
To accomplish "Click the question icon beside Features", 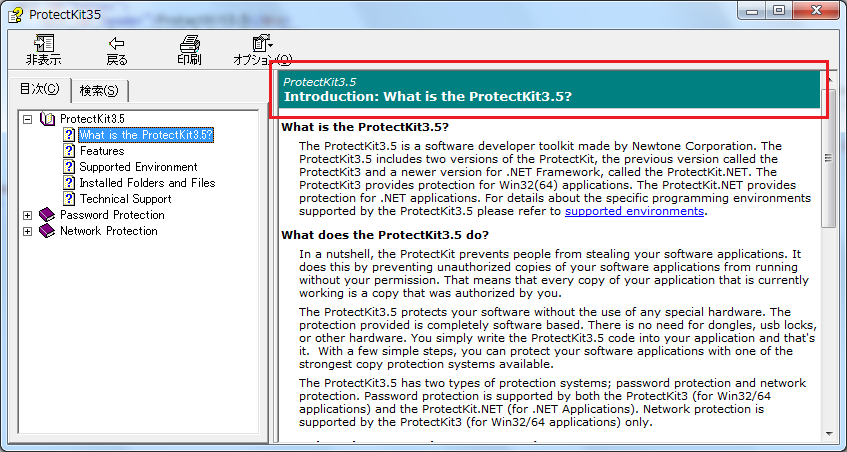I will tap(69, 151).
